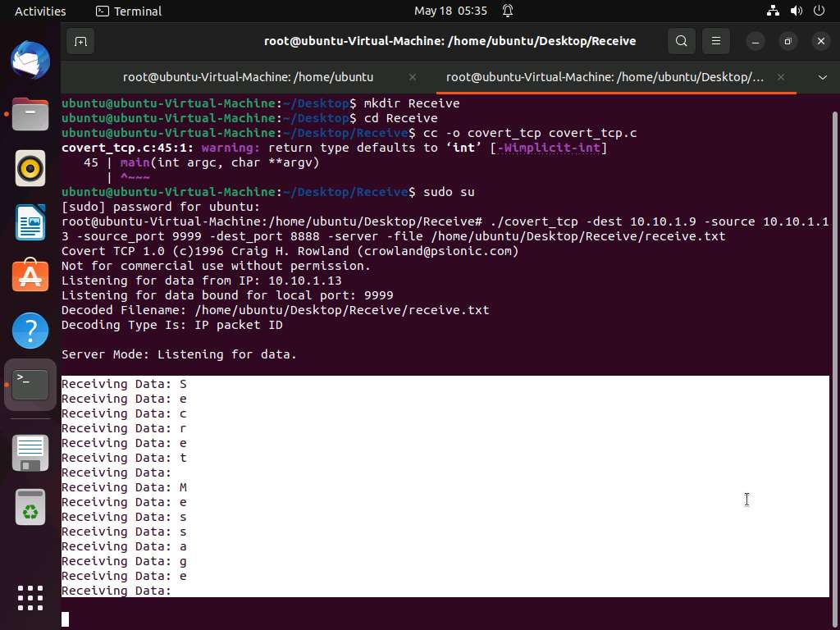
Task: Select the Desktop/Receive terminal tab
Action: (x=605, y=77)
